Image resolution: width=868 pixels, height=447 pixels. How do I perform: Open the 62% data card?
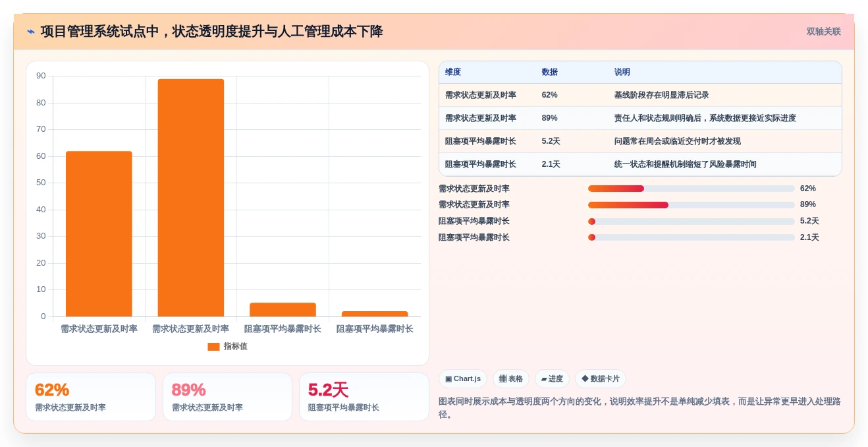[x=91, y=397]
